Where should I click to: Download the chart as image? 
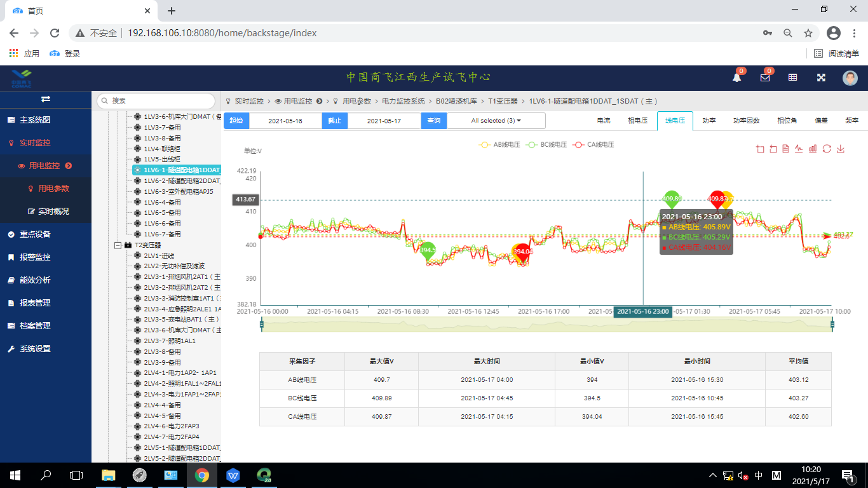[x=841, y=149]
